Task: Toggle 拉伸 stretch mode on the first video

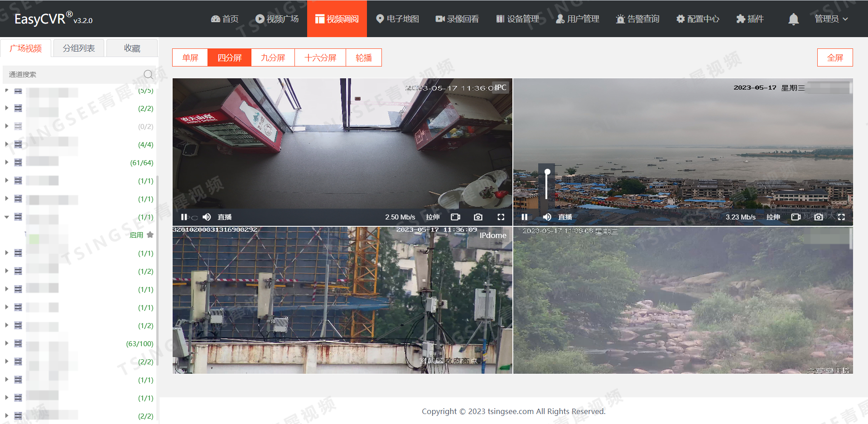Action: [433, 217]
